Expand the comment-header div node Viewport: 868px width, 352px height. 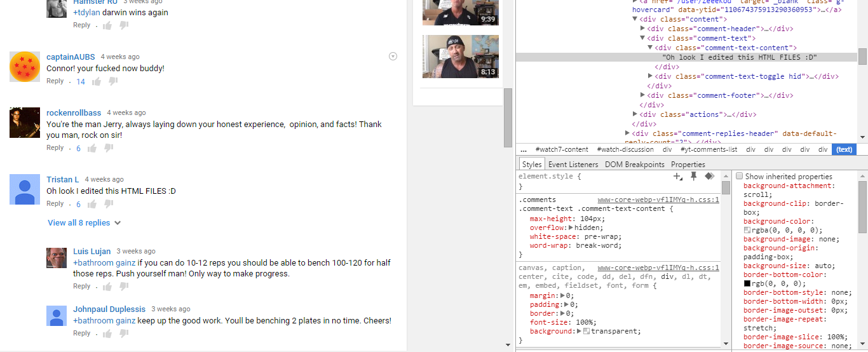point(642,29)
